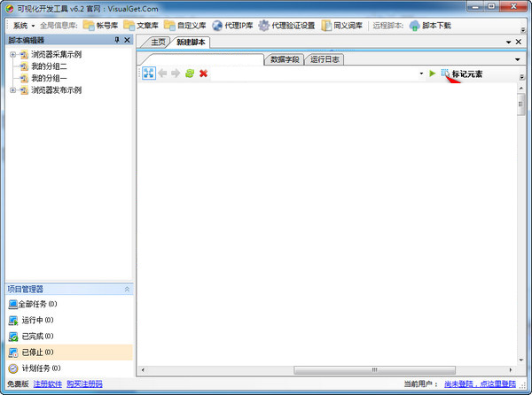Click the 标记元素 mark element tool

(461, 74)
